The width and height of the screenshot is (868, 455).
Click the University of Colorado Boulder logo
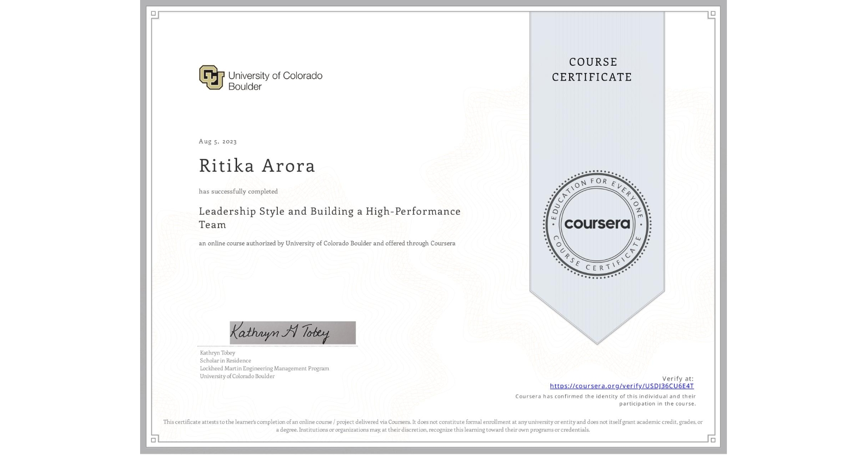(261, 78)
